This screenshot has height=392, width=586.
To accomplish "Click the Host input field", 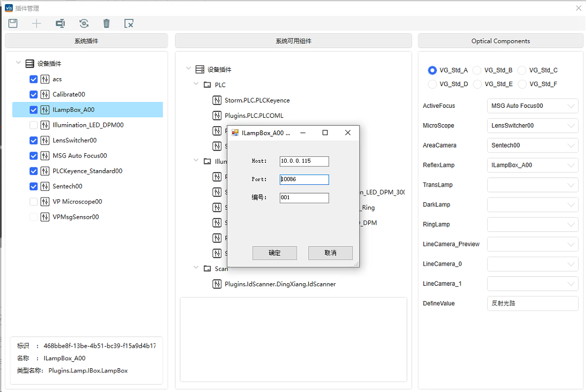I will 304,161.
